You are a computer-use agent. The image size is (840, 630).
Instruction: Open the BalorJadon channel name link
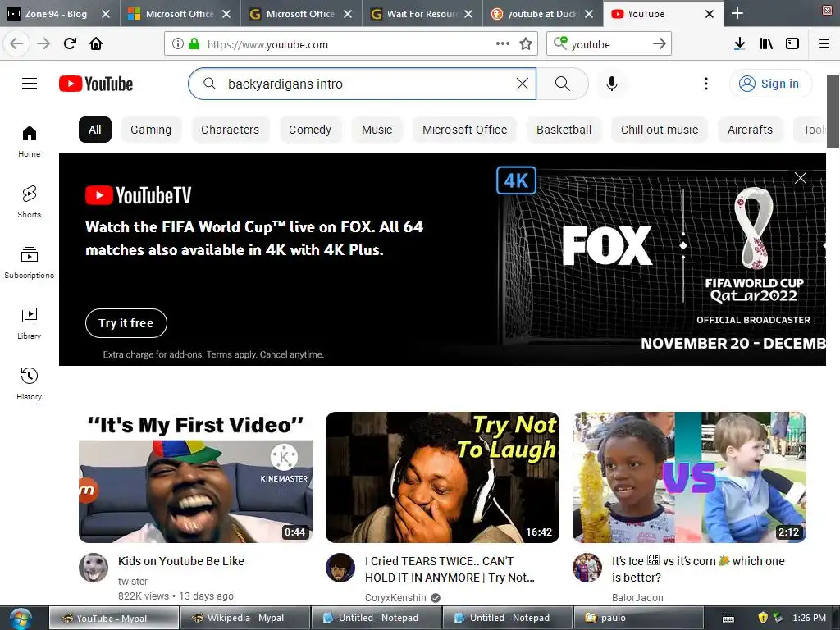tap(637, 597)
